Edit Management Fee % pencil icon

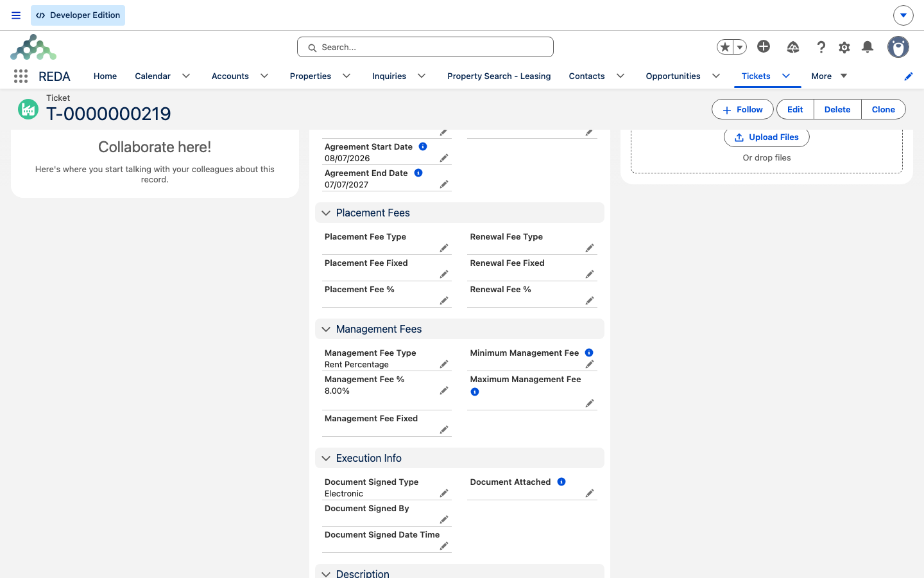pos(444,390)
